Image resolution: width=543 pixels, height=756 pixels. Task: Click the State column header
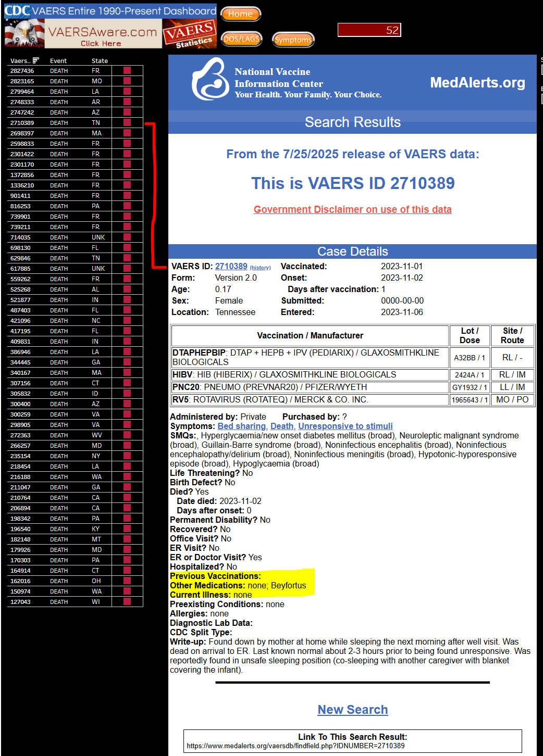tap(100, 61)
